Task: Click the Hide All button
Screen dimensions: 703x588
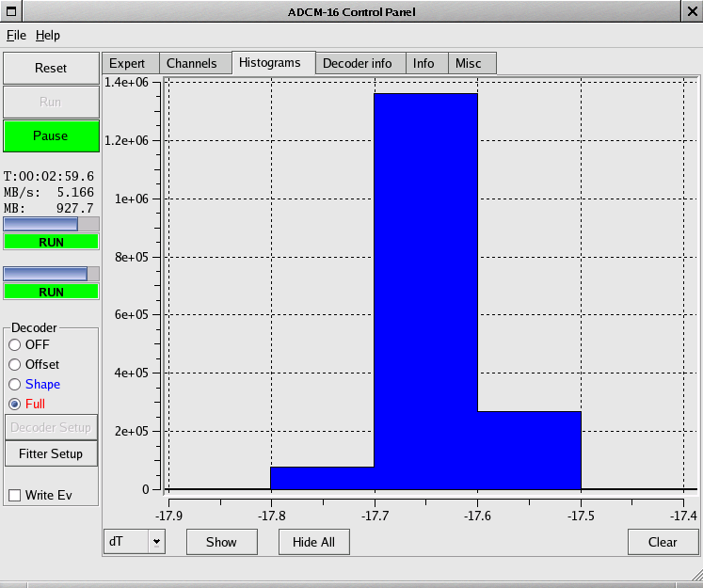Action: [x=313, y=542]
